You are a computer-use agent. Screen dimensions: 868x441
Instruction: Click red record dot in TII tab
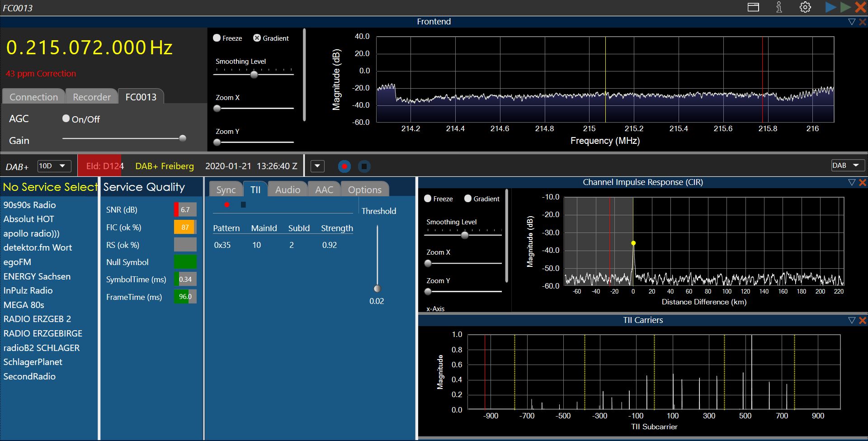[227, 205]
